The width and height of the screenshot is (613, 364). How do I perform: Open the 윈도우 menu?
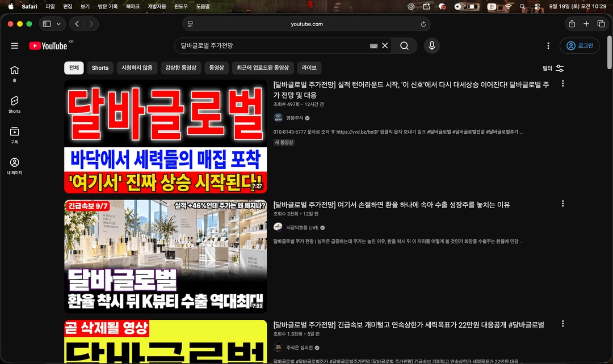(180, 6)
